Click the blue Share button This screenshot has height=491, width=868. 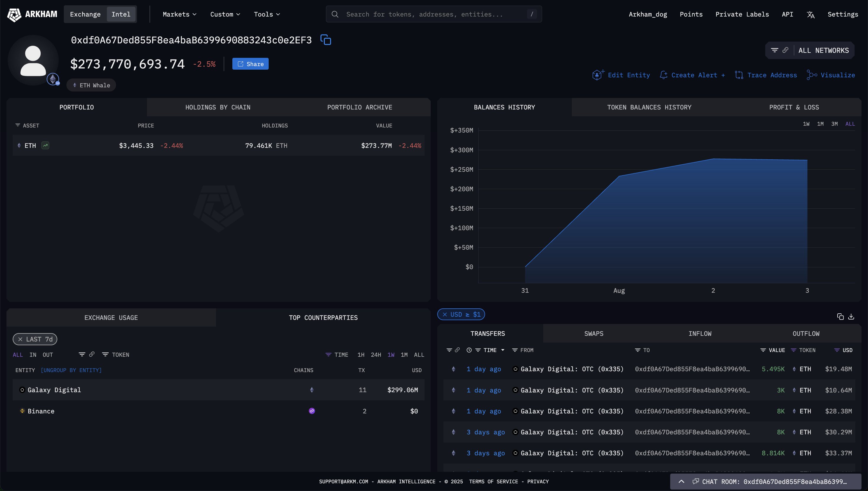tap(250, 64)
